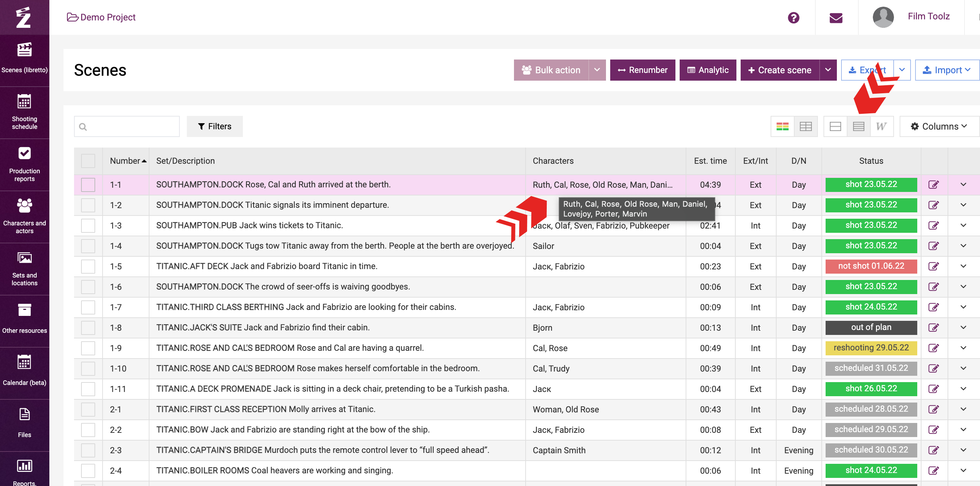Edit scene 1-8 with the pencil icon
The width and height of the screenshot is (980, 486).
coord(933,328)
